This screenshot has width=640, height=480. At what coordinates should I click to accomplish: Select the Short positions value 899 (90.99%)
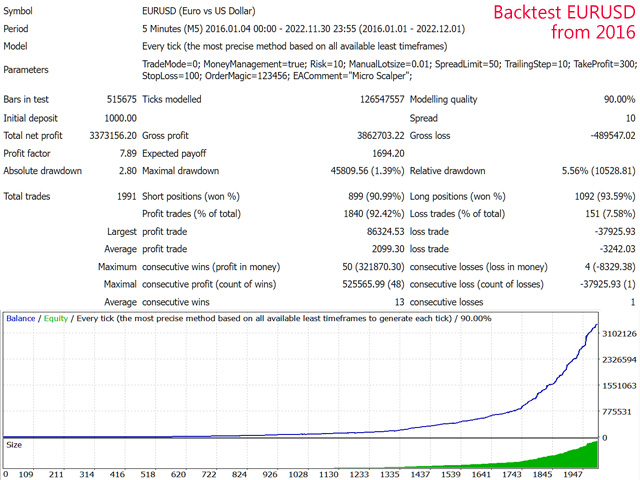coord(376,197)
